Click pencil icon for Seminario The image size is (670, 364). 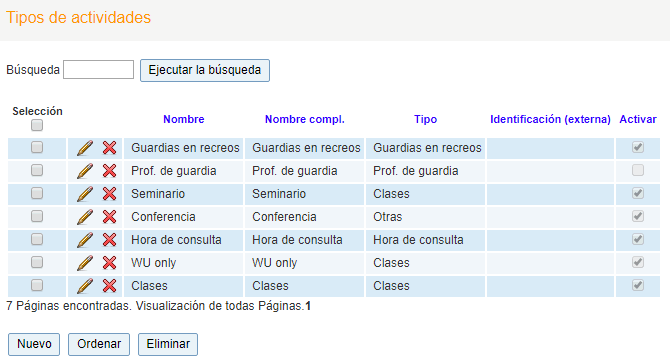point(85,194)
